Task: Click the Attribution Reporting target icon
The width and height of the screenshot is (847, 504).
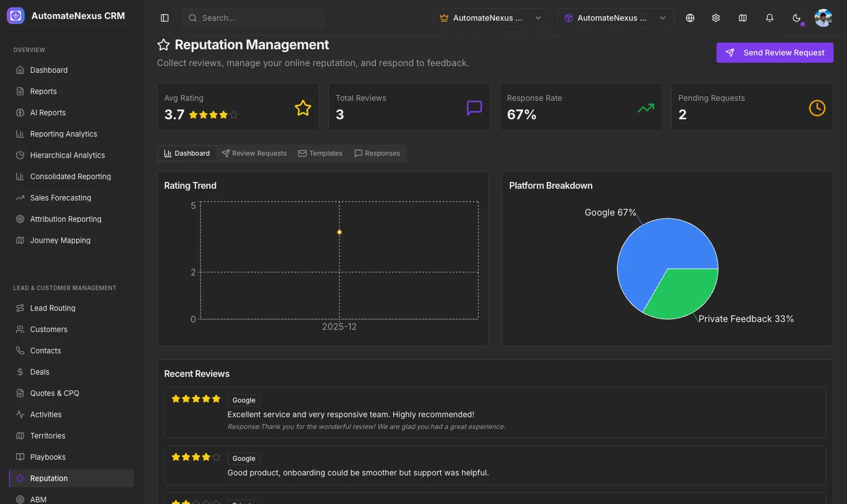Action: 20,219
